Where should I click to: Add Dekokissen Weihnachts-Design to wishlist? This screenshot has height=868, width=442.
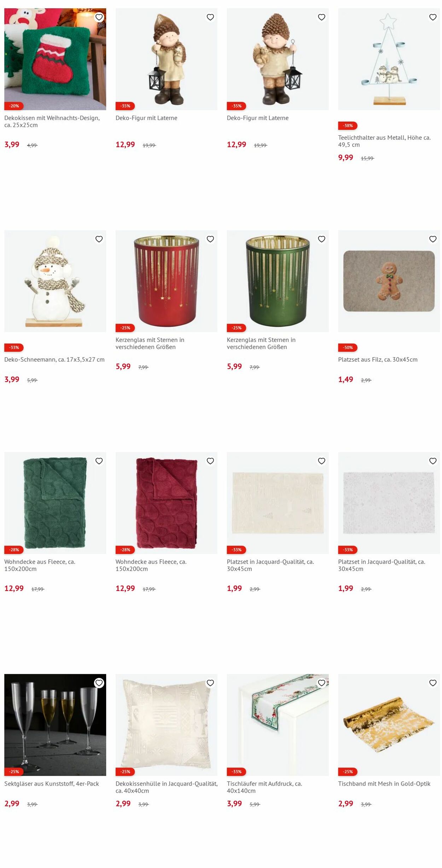[x=99, y=17]
